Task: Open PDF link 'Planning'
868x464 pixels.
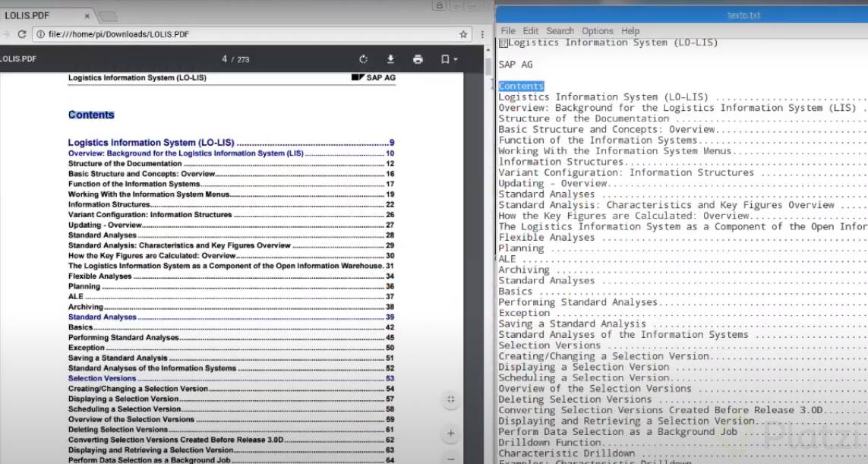Action: coord(231,287)
